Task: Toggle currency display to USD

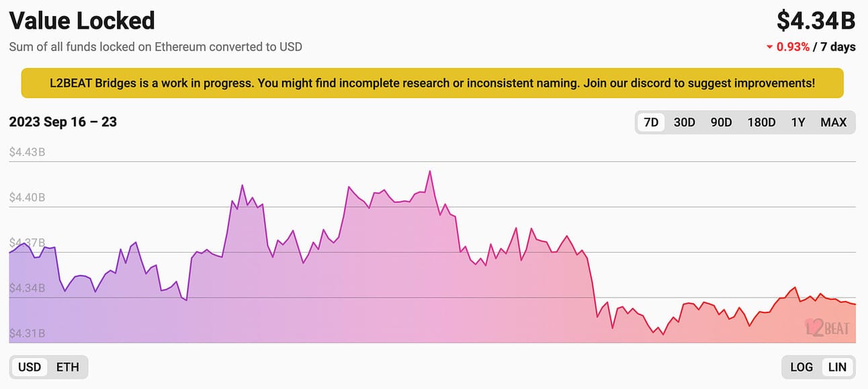Action: point(30,367)
